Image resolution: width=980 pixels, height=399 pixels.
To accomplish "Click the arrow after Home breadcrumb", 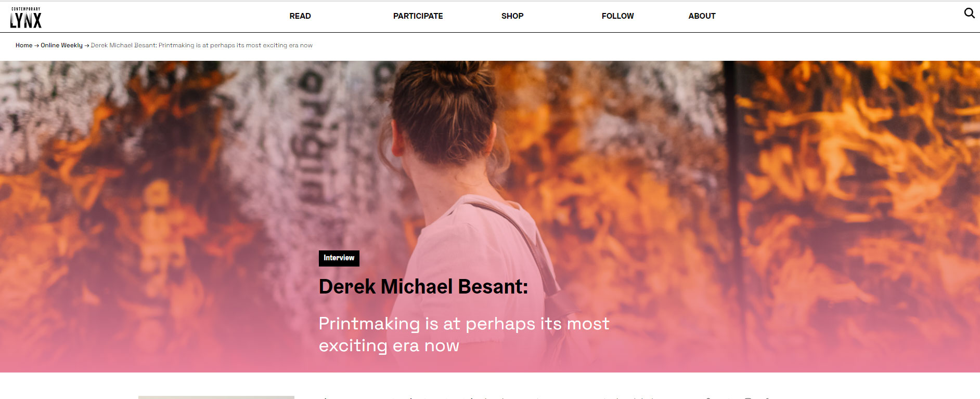I will coord(36,46).
